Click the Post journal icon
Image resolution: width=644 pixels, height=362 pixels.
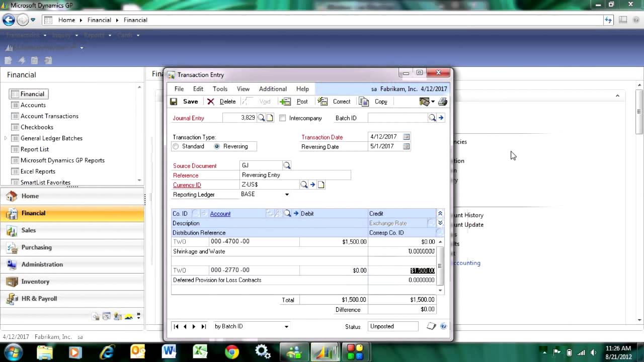pyautogui.click(x=285, y=102)
